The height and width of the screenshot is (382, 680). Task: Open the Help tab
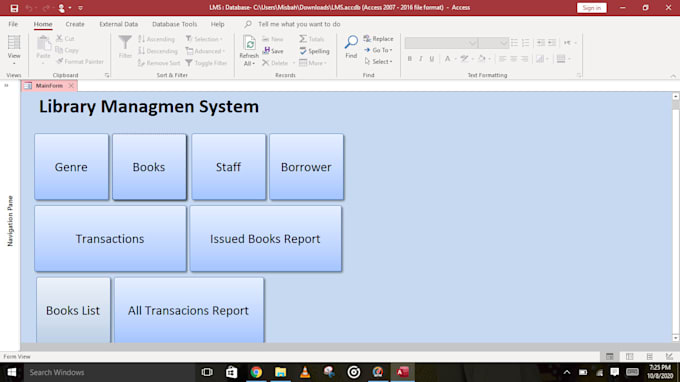pos(217,24)
